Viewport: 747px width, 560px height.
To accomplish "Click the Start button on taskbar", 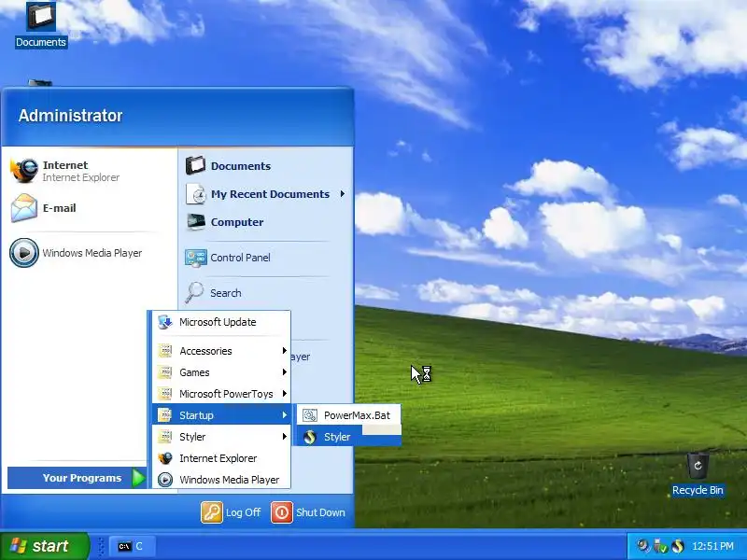I will point(44,546).
